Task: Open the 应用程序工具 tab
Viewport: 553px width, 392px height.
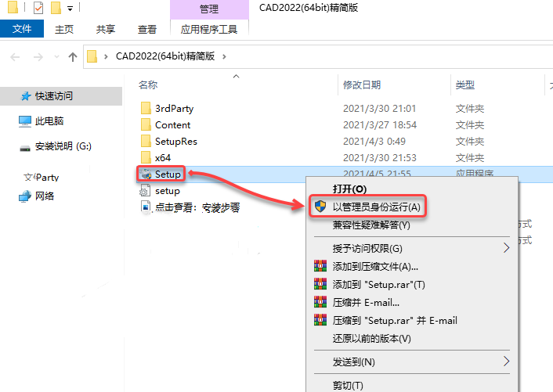Action: pyautogui.click(x=209, y=29)
